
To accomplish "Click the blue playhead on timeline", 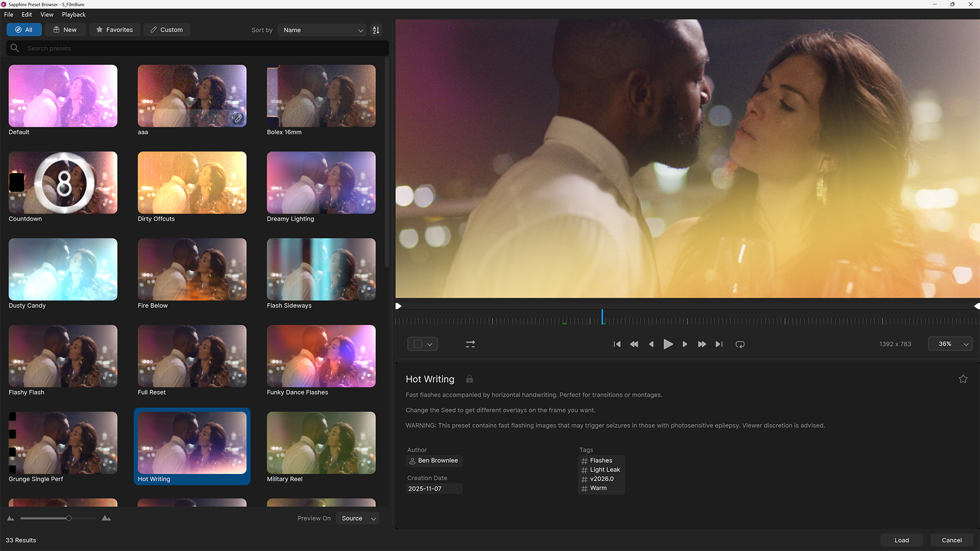I will [x=602, y=317].
